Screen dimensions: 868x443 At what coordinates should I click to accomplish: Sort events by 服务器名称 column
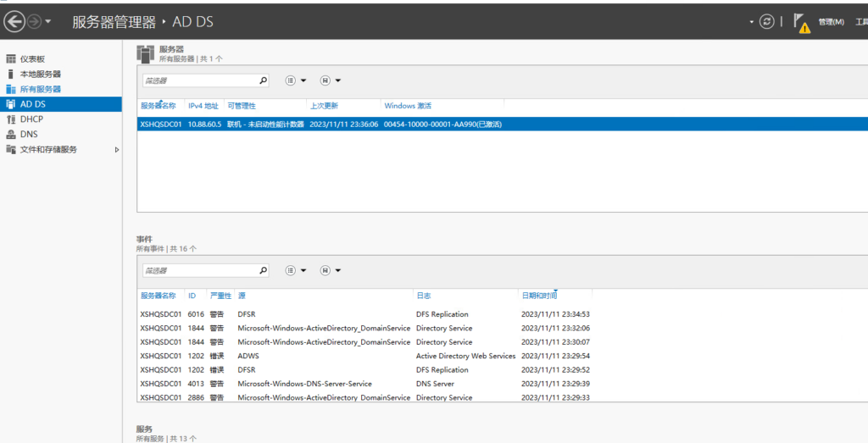pyautogui.click(x=159, y=296)
